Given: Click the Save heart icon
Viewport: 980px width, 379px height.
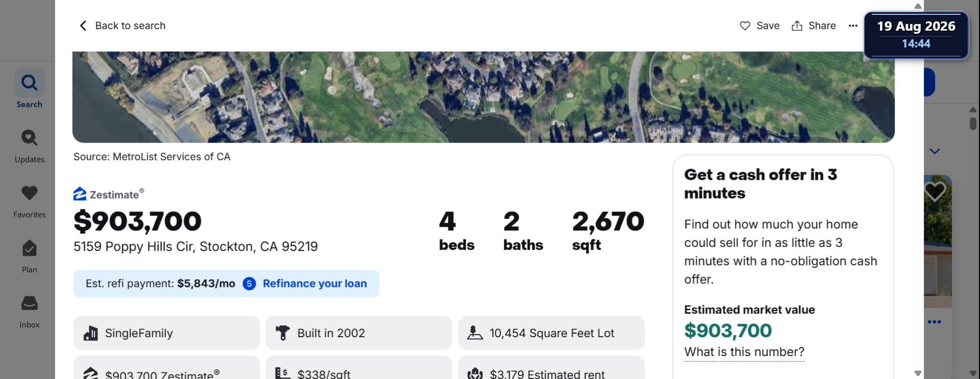Looking at the screenshot, I should [745, 26].
